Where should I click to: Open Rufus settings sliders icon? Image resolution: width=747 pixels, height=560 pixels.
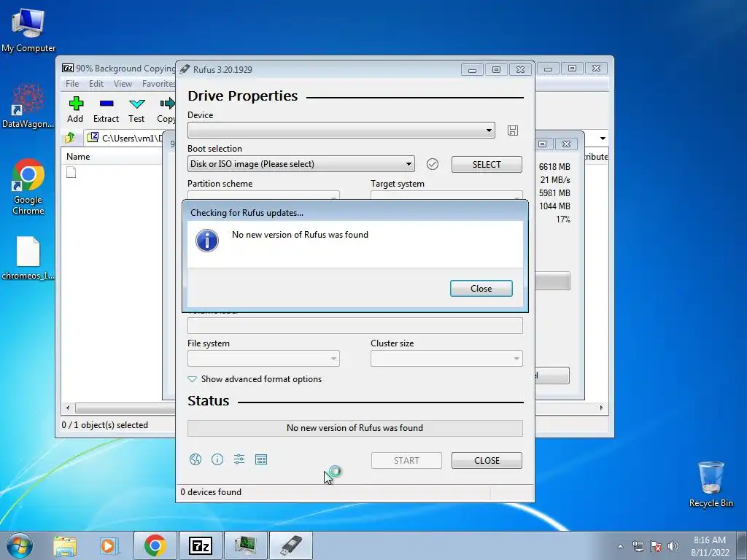239,459
